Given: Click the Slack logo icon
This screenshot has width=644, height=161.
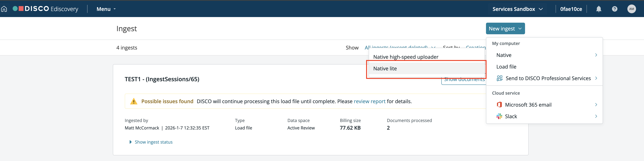Looking at the screenshot, I should click(499, 116).
